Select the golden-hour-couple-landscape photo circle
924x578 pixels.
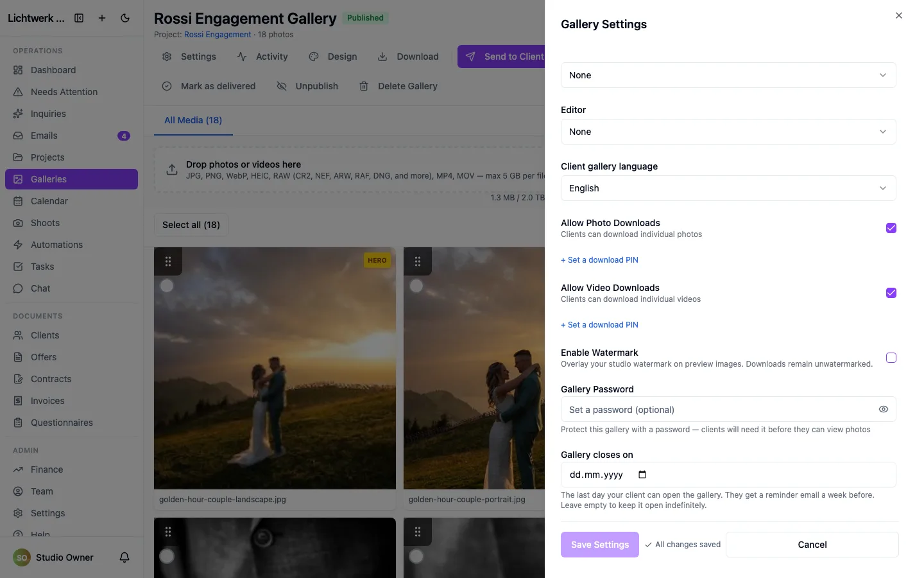pyautogui.click(x=167, y=286)
